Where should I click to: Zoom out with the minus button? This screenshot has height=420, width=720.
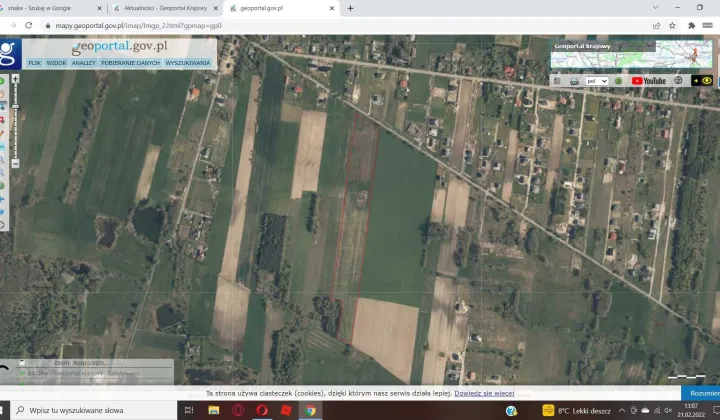15,163
